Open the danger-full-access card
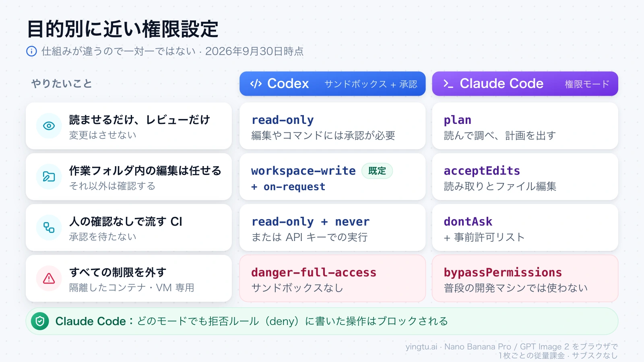This screenshot has height=362, width=644. tap(332, 278)
